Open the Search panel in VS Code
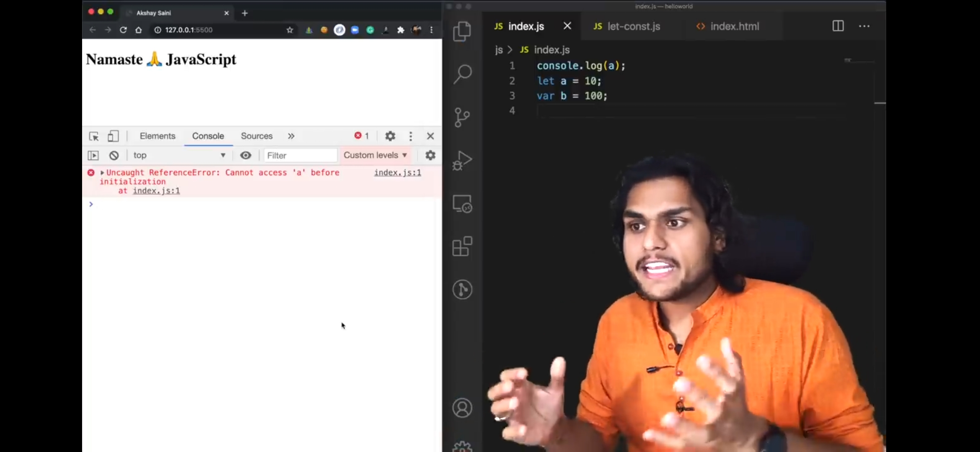The image size is (980, 452). (x=462, y=74)
